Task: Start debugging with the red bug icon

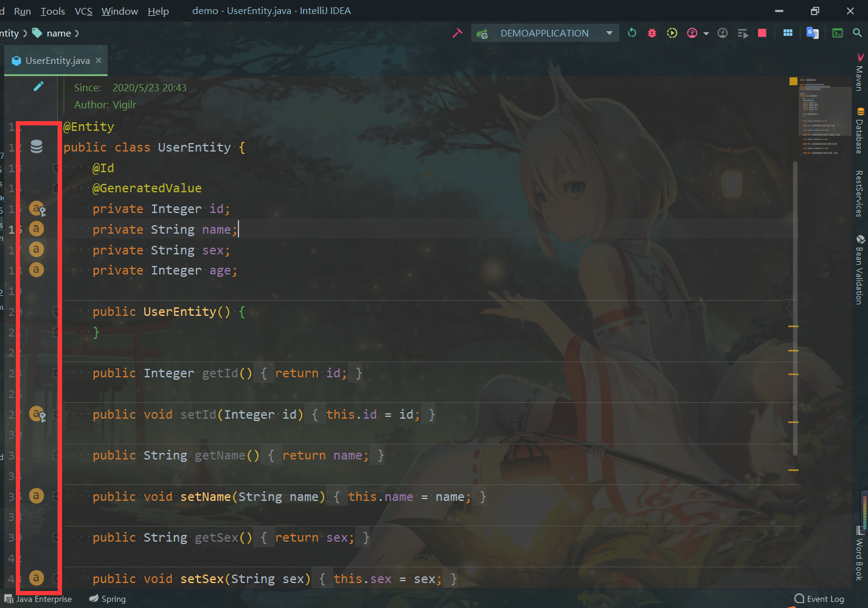Action: 652,33
